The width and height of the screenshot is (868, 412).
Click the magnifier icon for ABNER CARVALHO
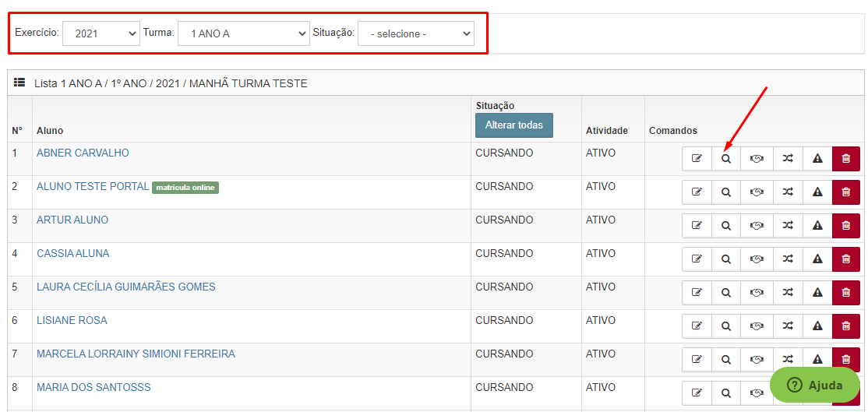click(x=726, y=159)
